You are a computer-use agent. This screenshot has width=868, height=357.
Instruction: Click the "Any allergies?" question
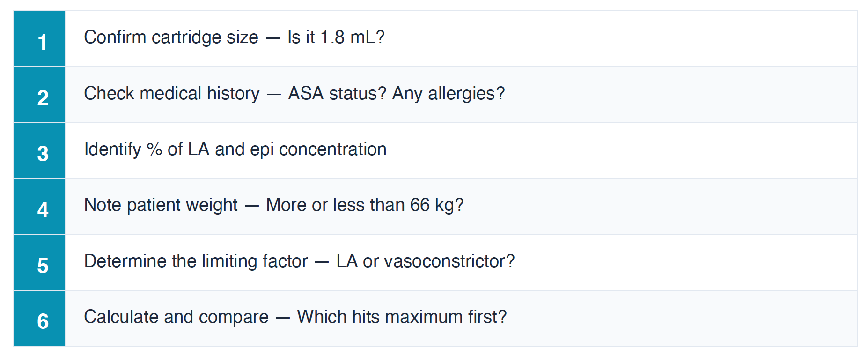(449, 94)
